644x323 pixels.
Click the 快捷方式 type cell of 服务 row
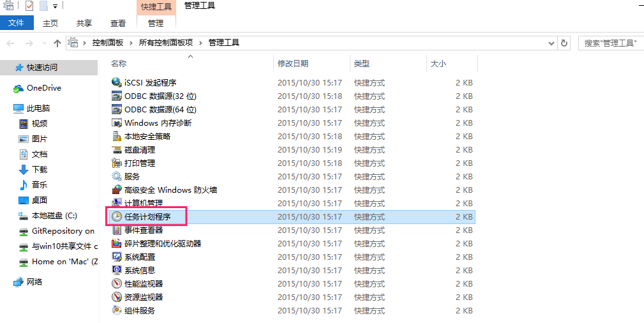tap(370, 176)
